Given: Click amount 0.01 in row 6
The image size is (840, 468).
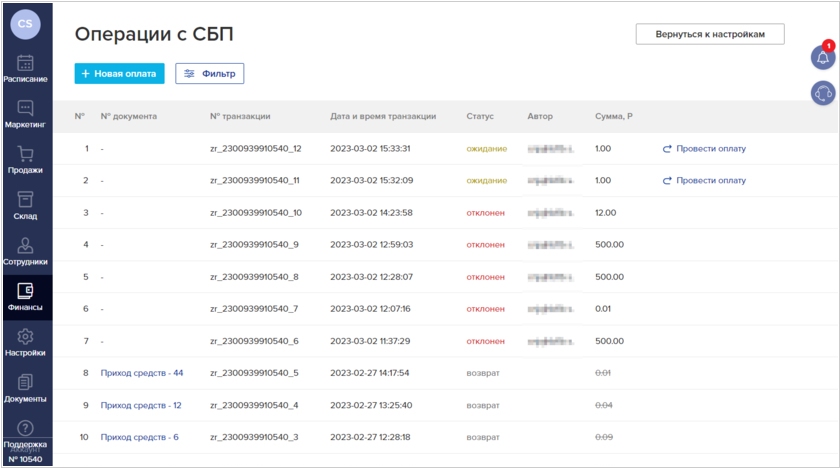Looking at the screenshot, I should [x=603, y=308].
